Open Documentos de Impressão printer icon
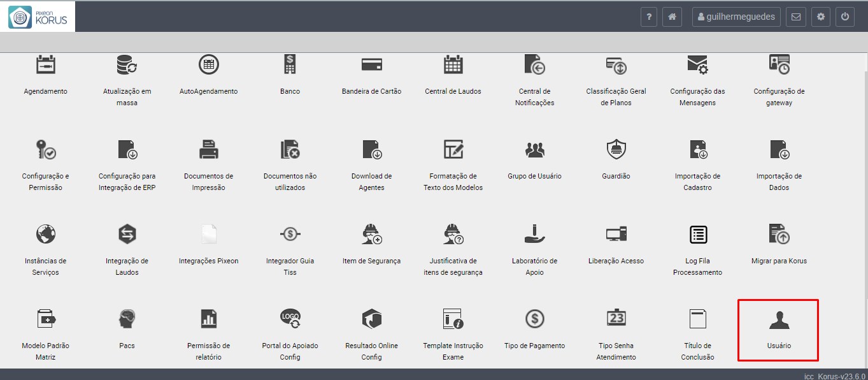868x380 pixels. pos(208,149)
